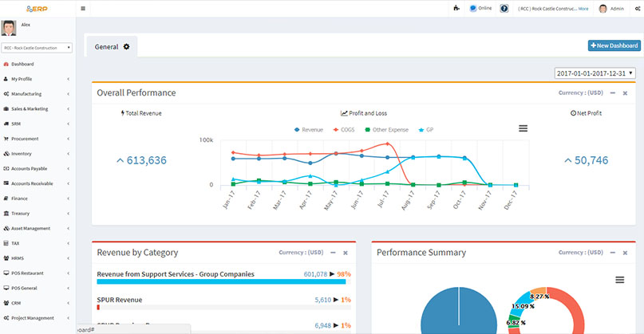Screen dimensions: 644x334
Task: Toggle Other Expense series in legend
Action: click(386, 130)
